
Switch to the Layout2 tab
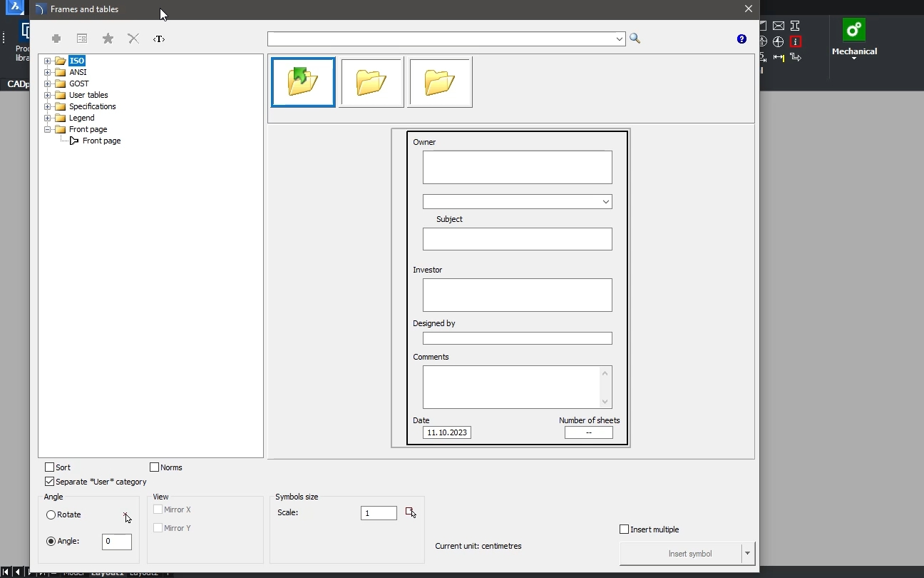pos(144,573)
